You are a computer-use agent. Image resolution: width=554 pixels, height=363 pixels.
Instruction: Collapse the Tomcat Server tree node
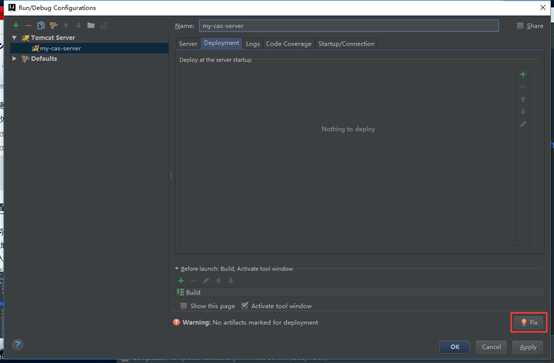click(14, 37)
